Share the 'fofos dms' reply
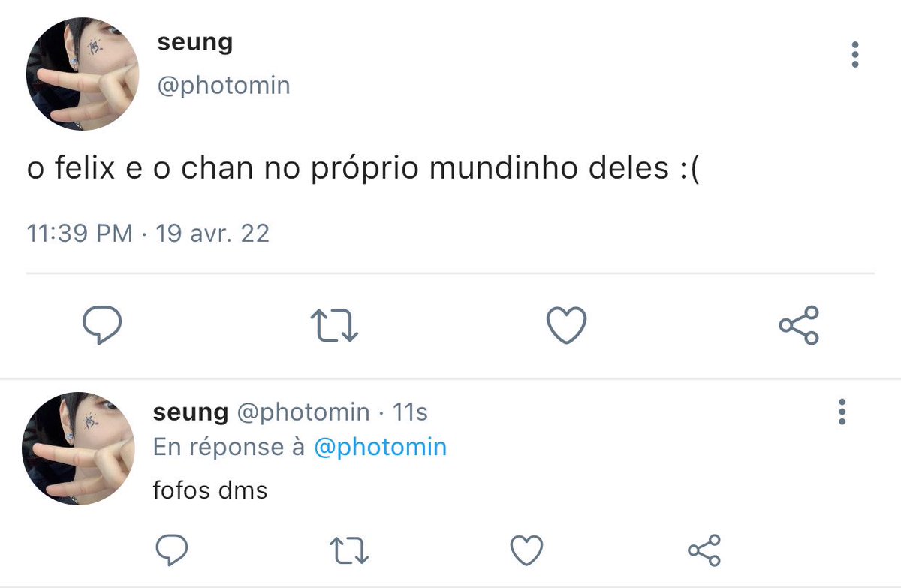This screenshot has height=588, width=901. (704, 550)
